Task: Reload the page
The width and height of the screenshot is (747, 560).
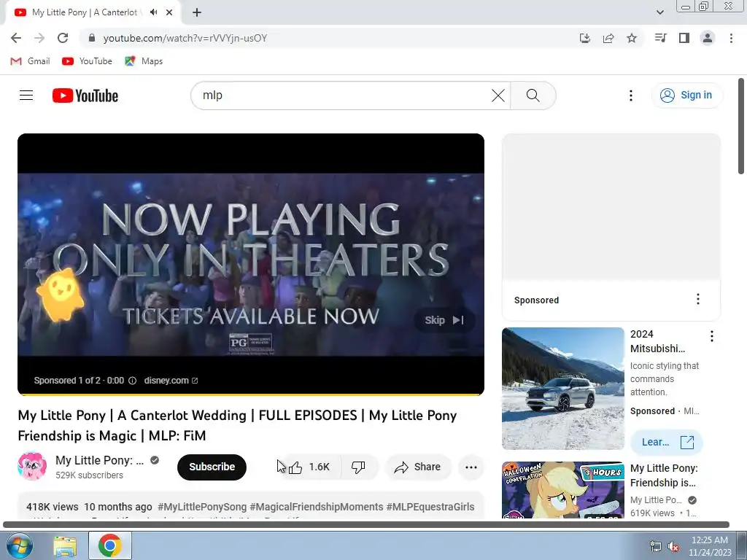Action: pyautogui.click(x=63, y=38)
